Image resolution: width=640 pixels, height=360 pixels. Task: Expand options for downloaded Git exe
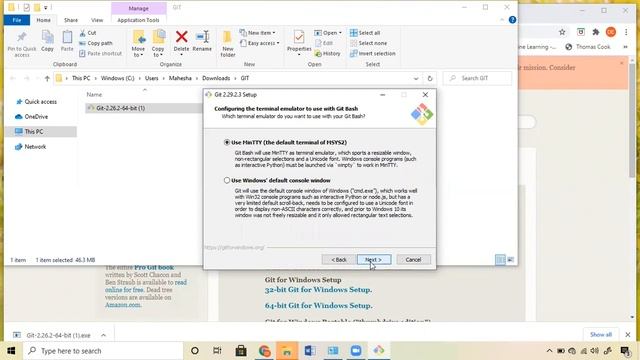point(103,335)
